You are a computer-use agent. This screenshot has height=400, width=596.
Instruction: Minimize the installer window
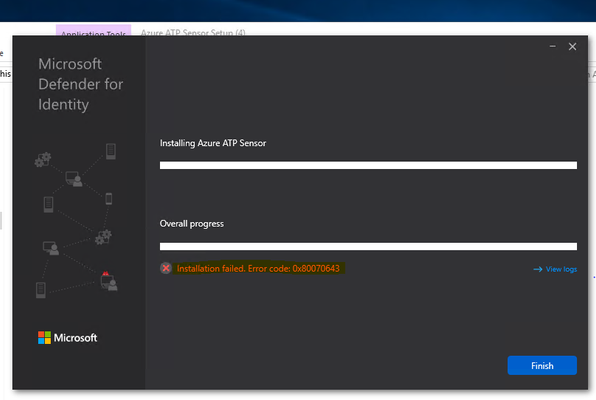pos(553,46)
